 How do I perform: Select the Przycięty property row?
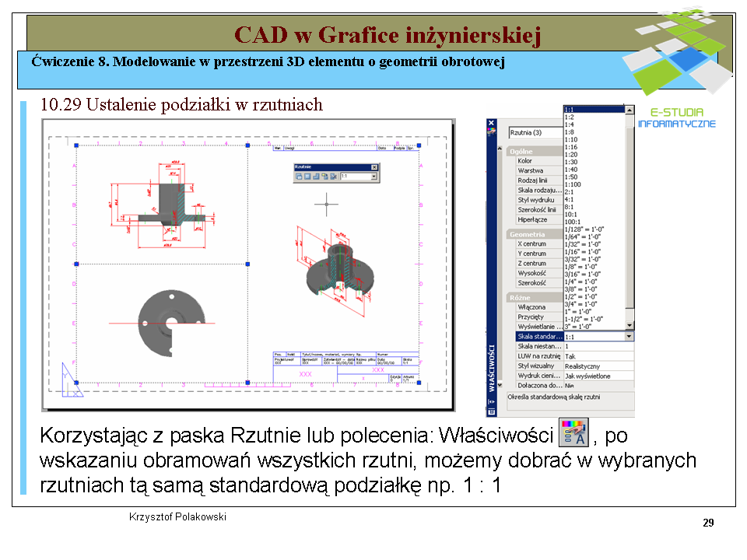539,317
